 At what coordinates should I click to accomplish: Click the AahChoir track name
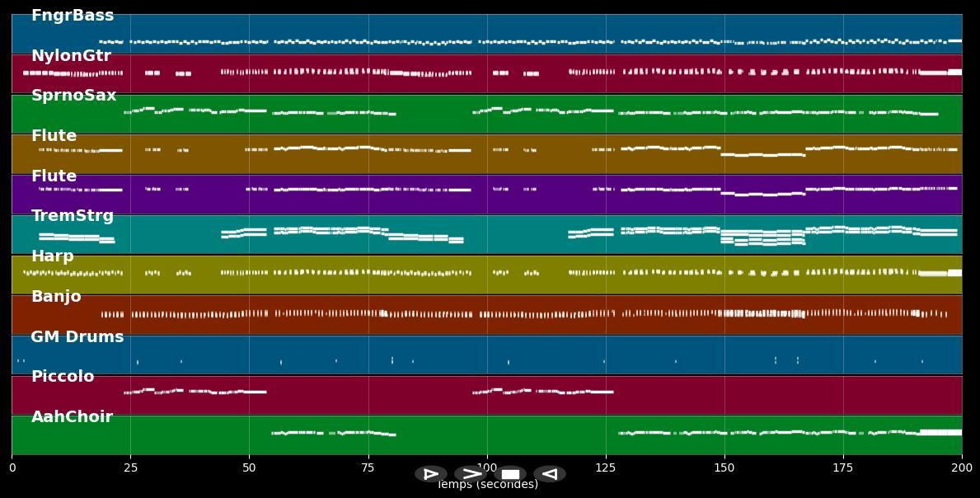pyautogui.click(x=72, y=417)
